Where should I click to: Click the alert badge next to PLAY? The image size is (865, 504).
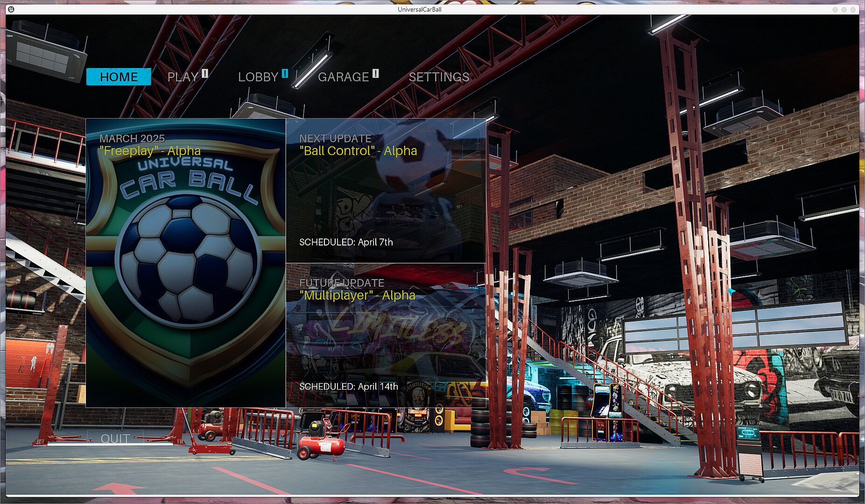click(204, 73)
